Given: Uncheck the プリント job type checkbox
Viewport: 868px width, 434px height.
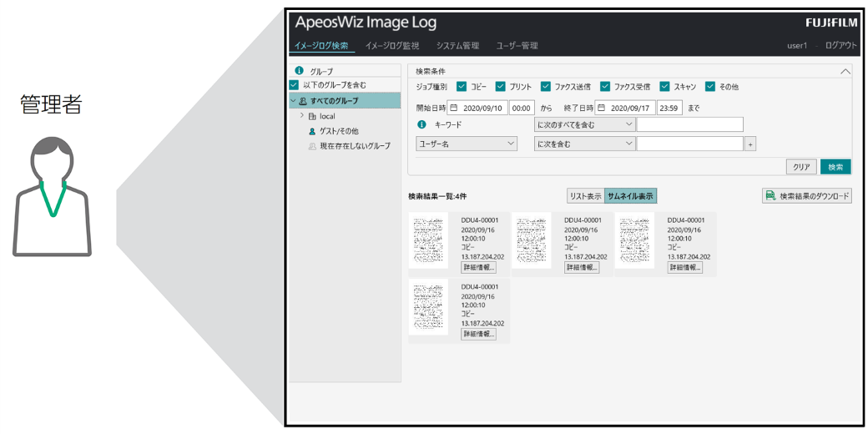Looking at the screenshot, I should 500,86.
